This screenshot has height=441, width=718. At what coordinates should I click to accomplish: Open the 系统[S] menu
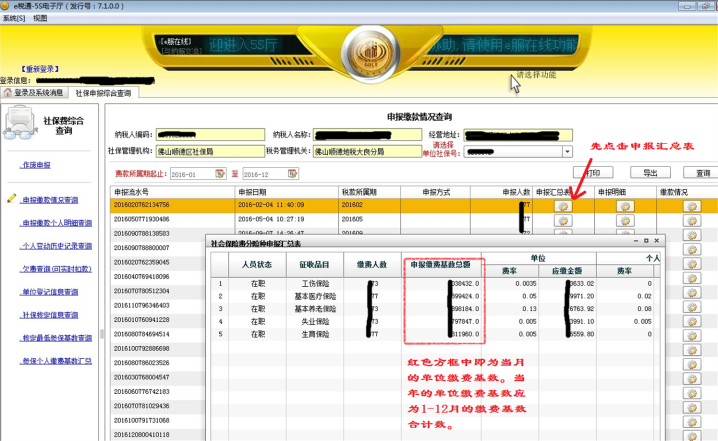pos(14,19)
